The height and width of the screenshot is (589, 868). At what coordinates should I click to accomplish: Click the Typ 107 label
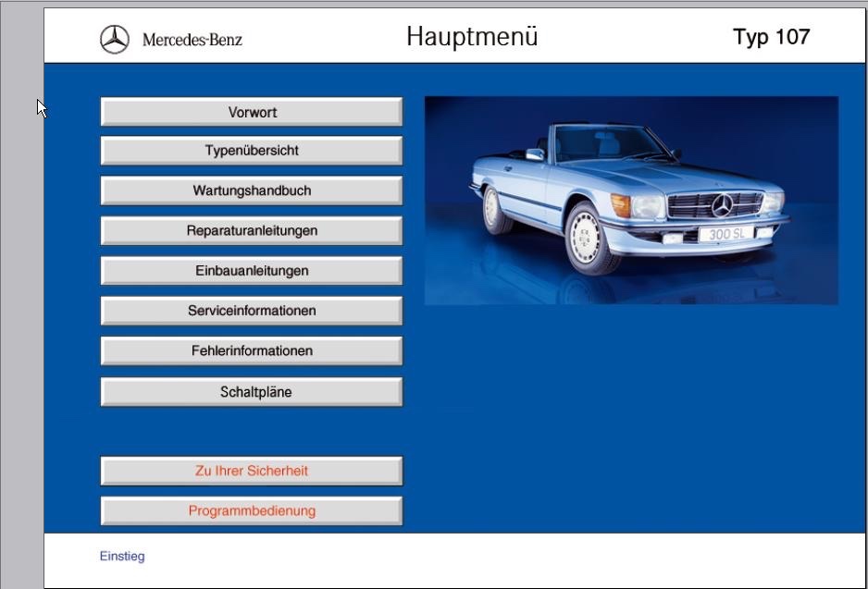pos(771,37)
